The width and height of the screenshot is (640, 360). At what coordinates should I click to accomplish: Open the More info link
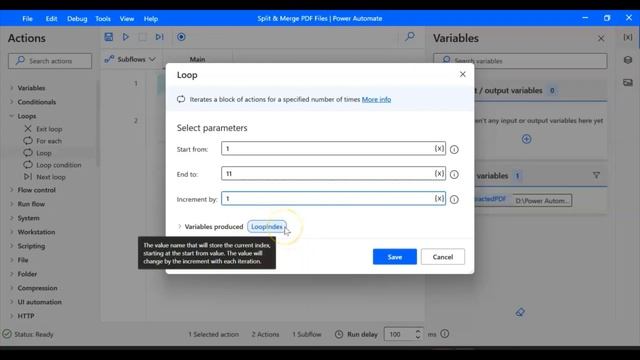click(x=376, y=100)
